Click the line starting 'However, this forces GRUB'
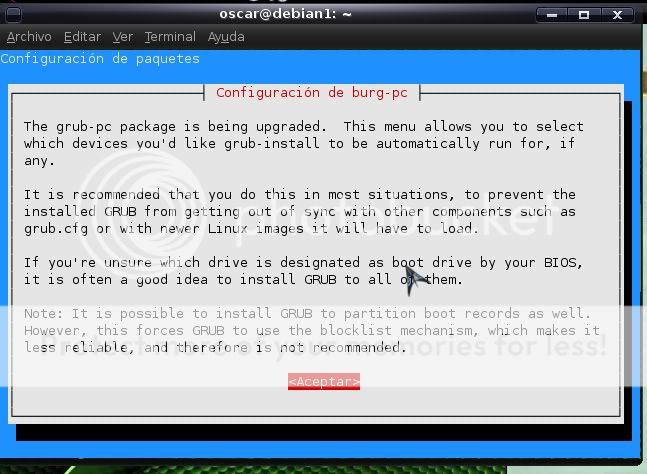 [x=312, y=330]
